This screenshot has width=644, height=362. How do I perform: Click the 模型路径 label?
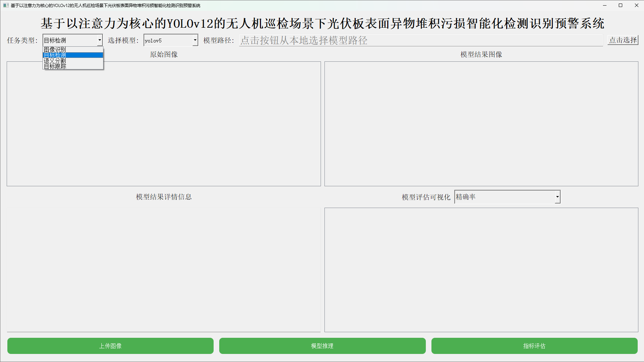(x=219, y=40)
